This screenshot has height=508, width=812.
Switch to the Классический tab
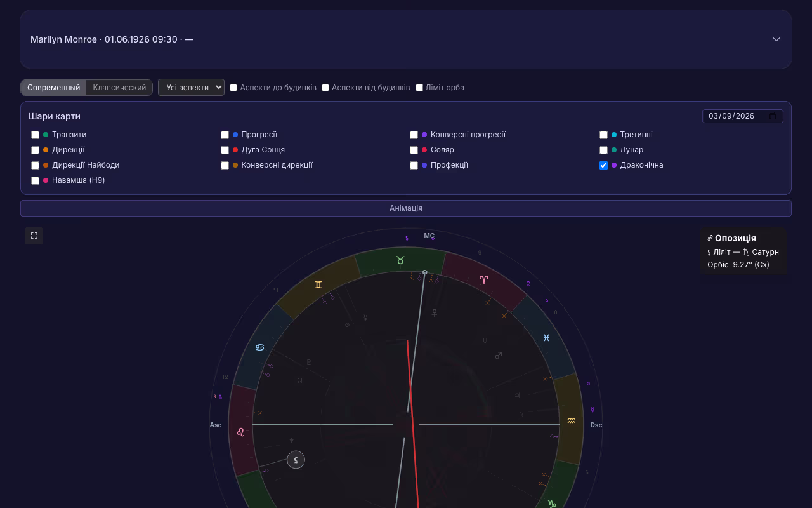click(119, 88)
